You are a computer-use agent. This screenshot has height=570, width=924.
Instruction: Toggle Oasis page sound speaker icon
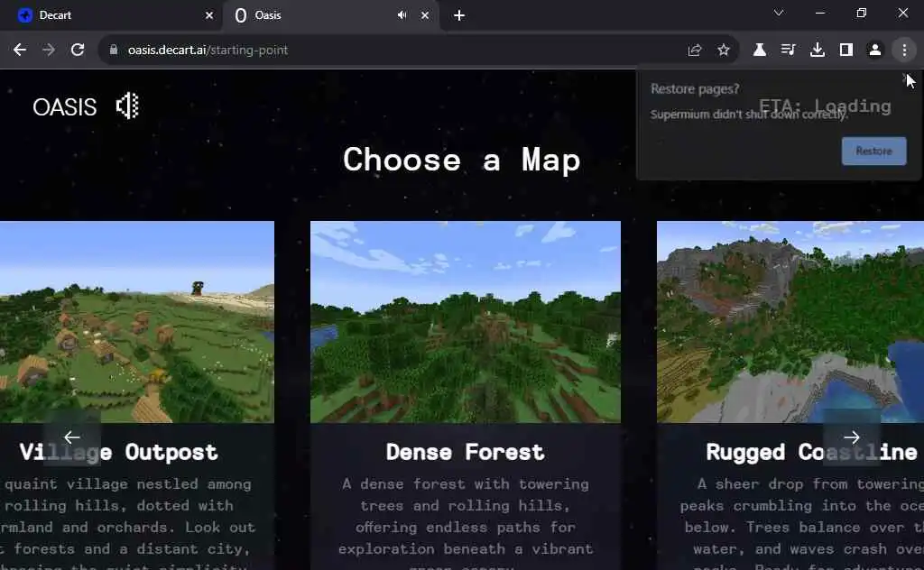(127, 106)
